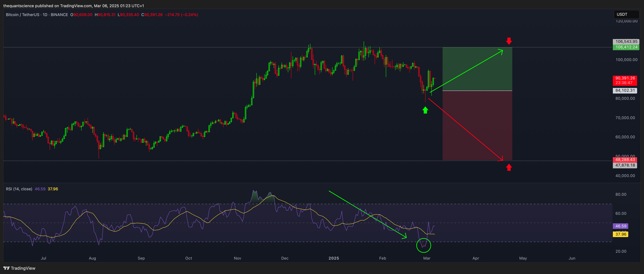This screenshot has width=644, height=274.
Task: Click the Oct label on time axis
Action: pos(188,258)
